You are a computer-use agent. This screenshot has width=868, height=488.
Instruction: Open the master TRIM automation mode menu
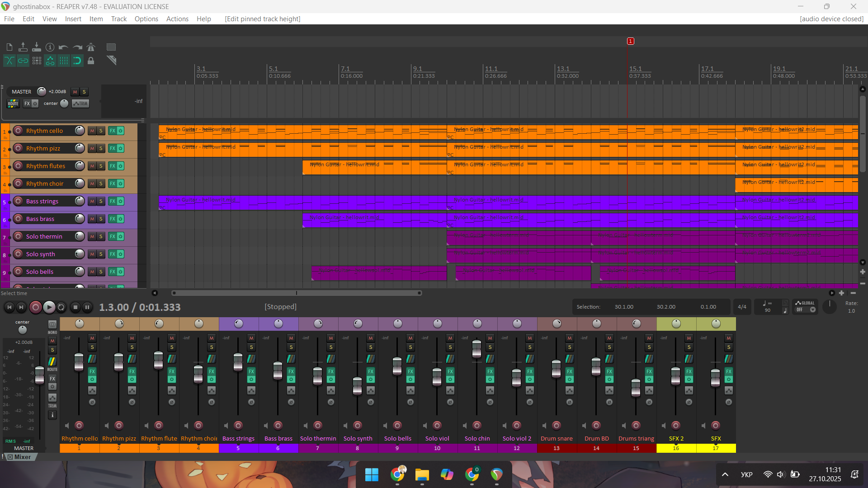[80, 103]
